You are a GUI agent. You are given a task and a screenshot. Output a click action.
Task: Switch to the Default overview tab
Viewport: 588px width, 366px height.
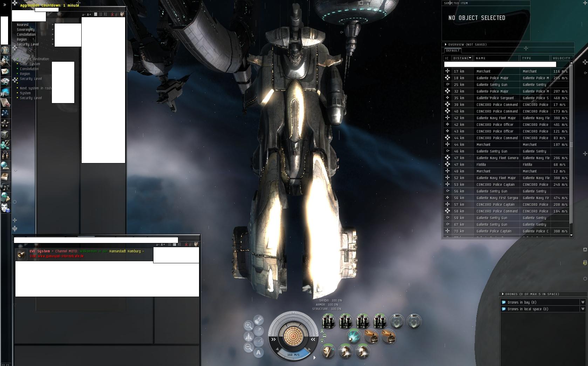[x=453, y=50]
